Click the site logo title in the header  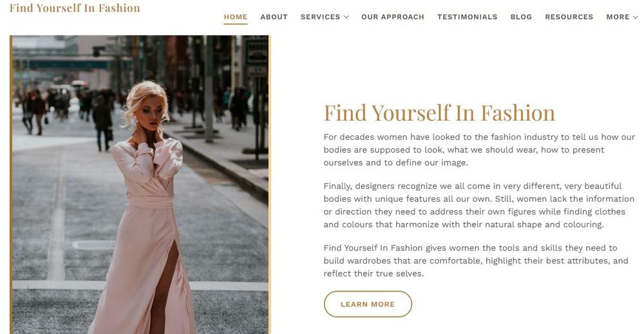tap(75, 8)
